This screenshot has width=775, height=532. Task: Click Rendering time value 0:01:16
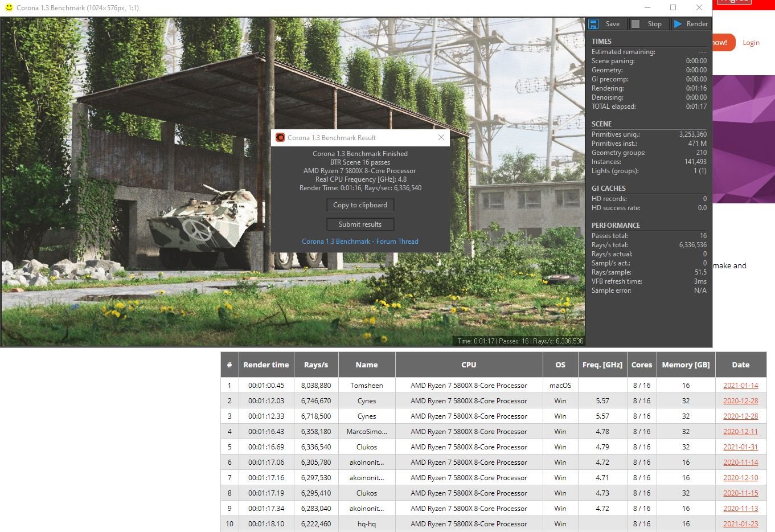pyautogui.click(x=696, y=88)
